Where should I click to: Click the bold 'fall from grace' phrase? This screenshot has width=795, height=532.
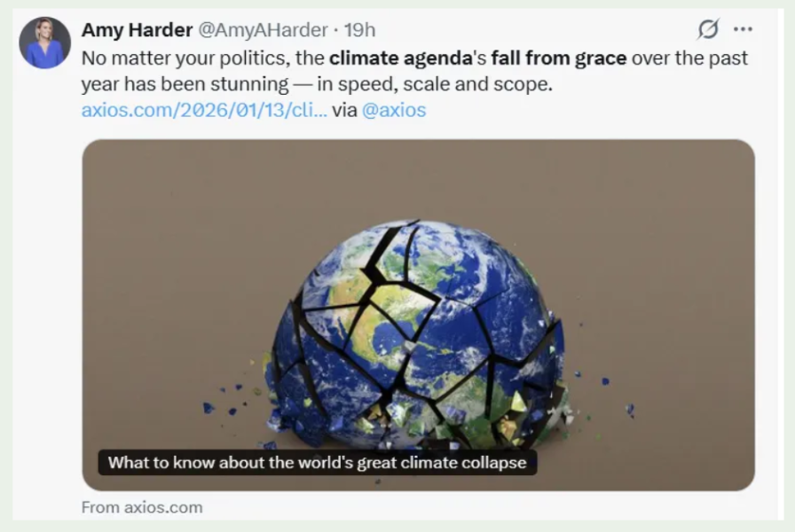coord(559,58)
